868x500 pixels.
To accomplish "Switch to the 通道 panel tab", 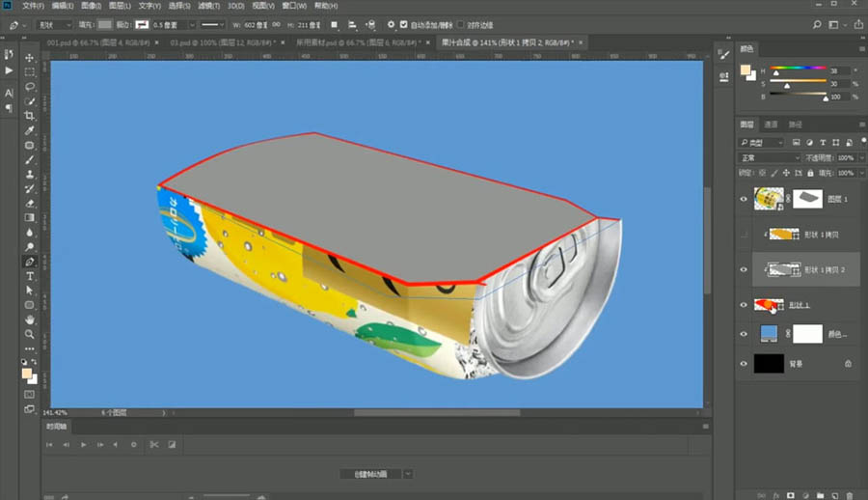I will coord(771,125).
